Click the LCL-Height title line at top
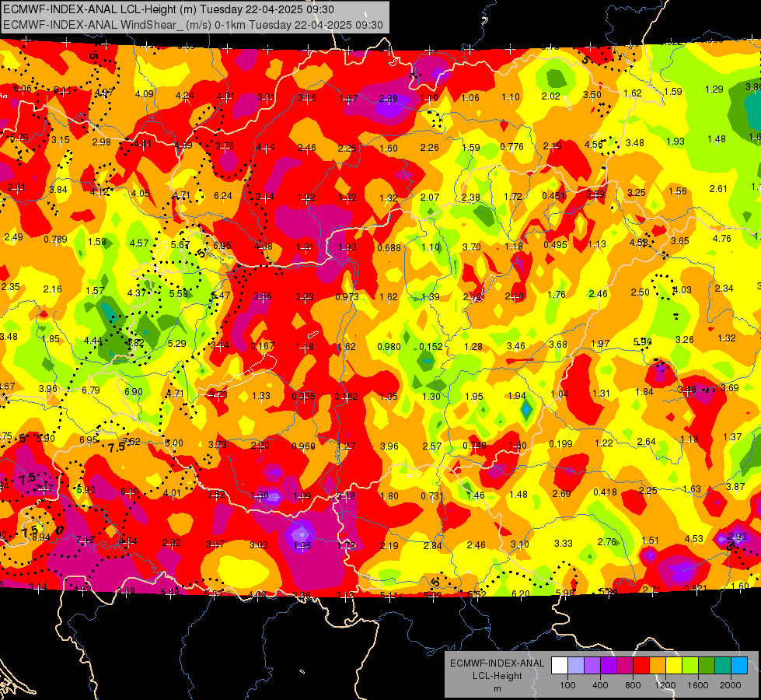The height and width of the screenshot is (700, 761). tap(169, 9)
